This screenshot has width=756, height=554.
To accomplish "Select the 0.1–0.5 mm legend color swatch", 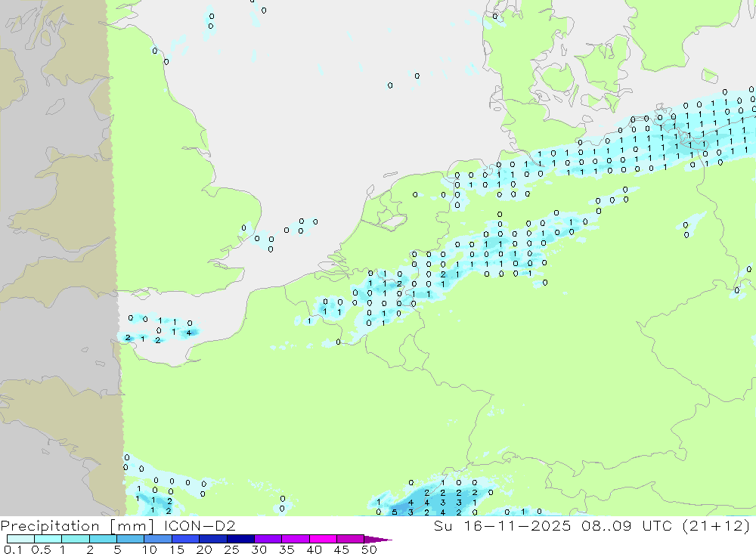I will pyautogui.click(x=20, y=539).
